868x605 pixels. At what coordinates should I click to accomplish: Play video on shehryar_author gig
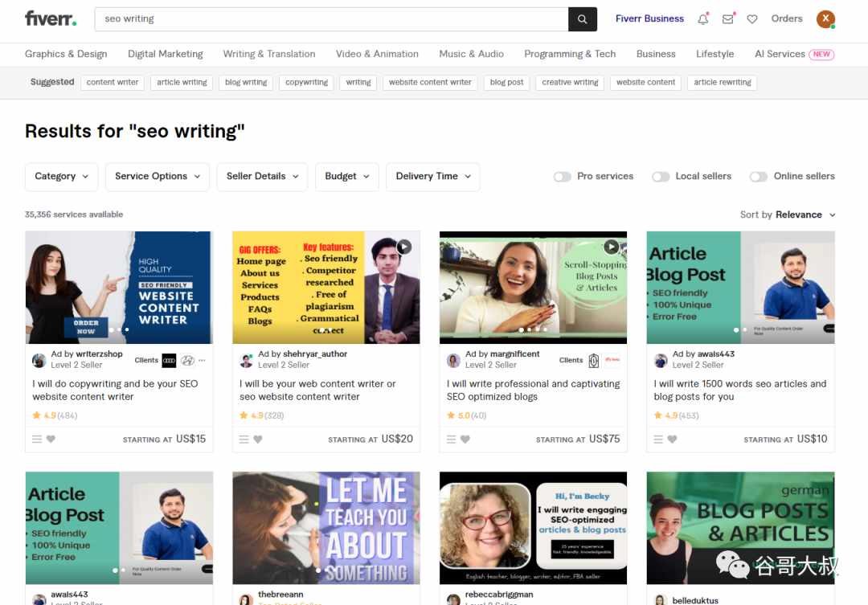404,247
